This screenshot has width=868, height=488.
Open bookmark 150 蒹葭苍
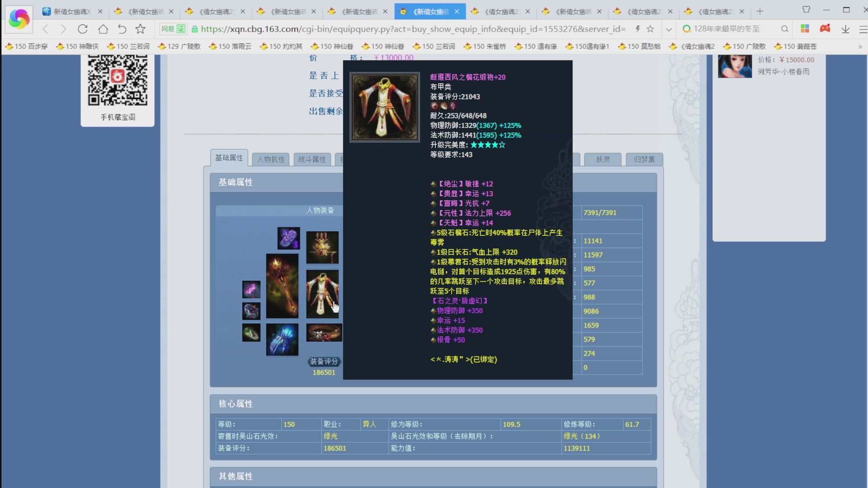(x=795, y=46)
